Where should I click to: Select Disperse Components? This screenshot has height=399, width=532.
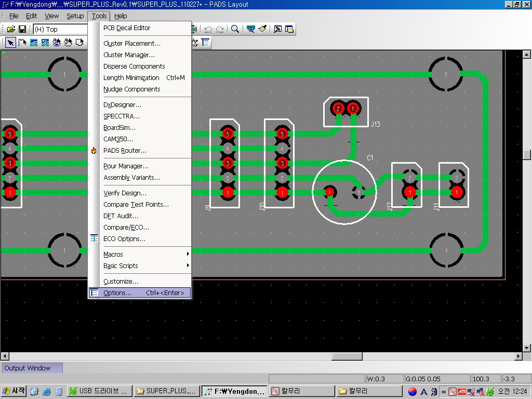[140, 66]
